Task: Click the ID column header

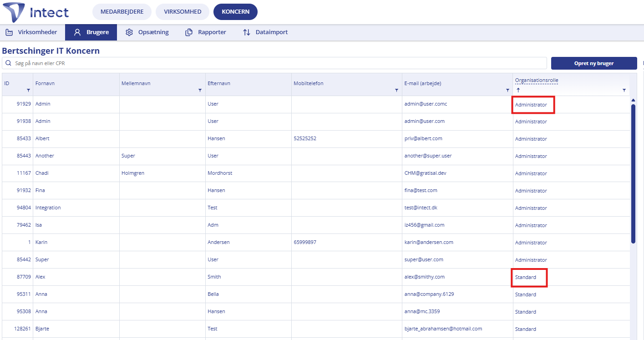Action: pyautogui.click(x=7, y=83)
